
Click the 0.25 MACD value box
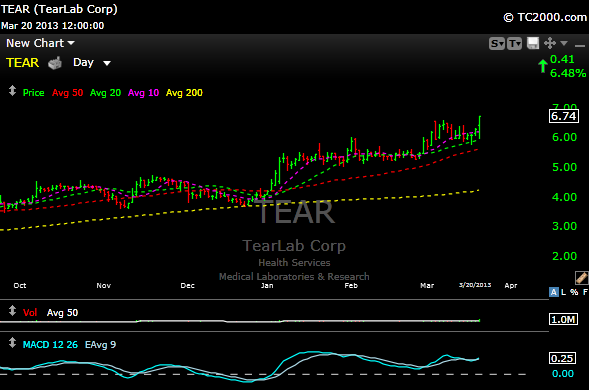click(562, 358)
